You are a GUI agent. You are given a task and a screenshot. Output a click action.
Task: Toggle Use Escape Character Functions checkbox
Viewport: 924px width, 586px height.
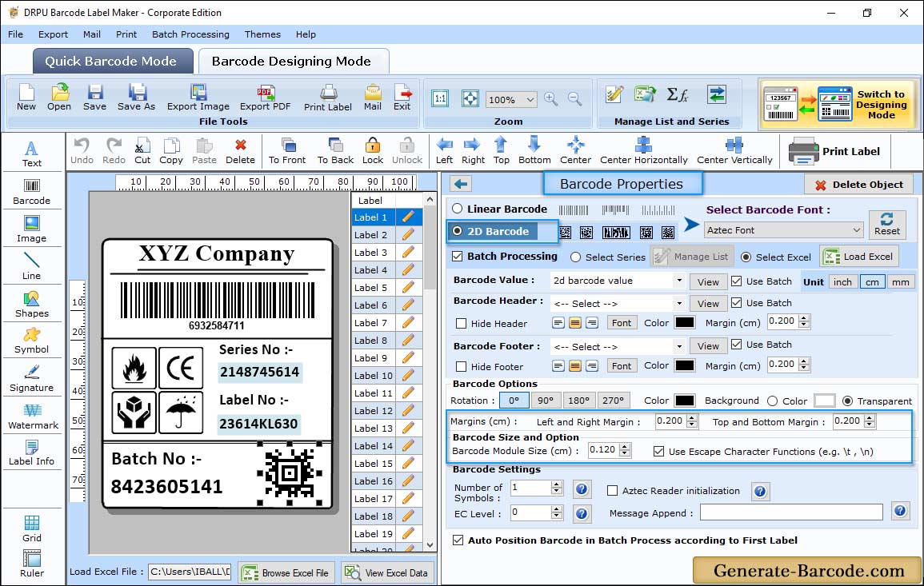[x=659, y=452]
